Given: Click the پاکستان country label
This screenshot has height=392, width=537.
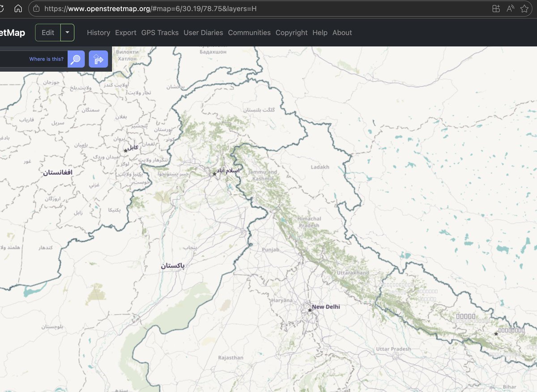Looking at the screenshot, I should 173,266.
